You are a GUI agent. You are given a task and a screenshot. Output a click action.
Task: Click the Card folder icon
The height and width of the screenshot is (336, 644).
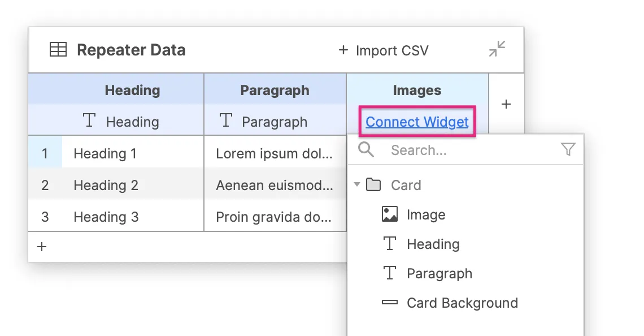pyautogui.click(x=373, y=185)
